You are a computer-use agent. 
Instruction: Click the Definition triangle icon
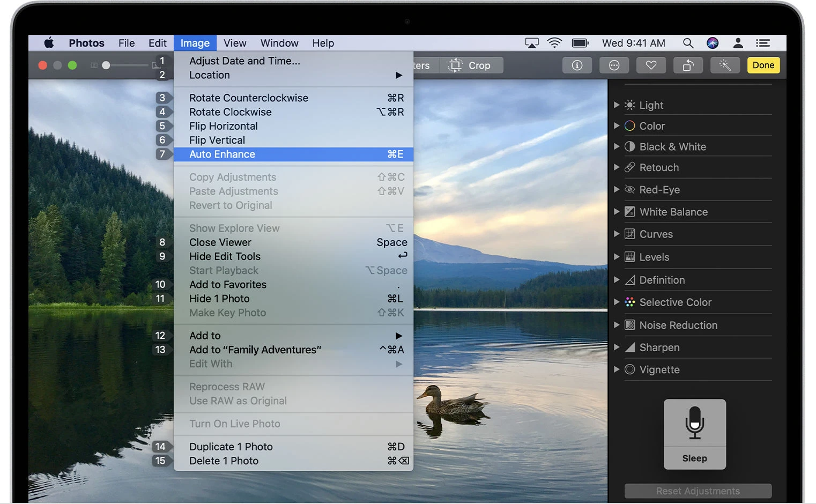[x=630, y=280]
